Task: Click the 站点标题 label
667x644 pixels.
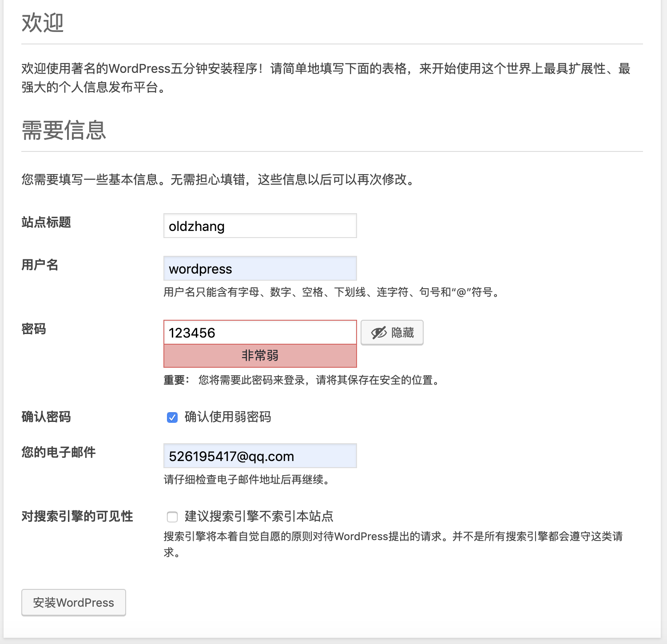Action: (46, 222)
